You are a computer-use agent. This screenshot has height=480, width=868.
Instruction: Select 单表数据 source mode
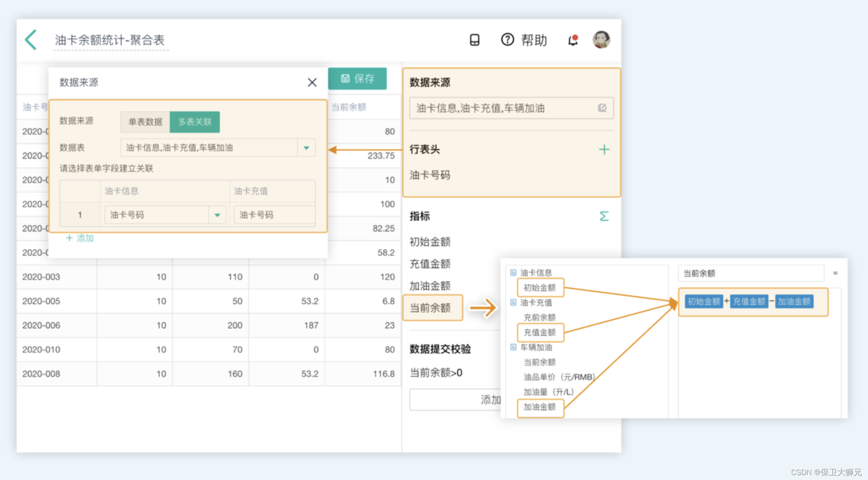145,122
